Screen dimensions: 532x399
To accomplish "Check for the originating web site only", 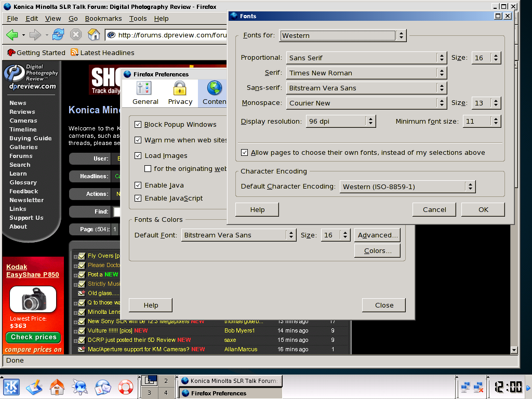I will coord(148,169).
